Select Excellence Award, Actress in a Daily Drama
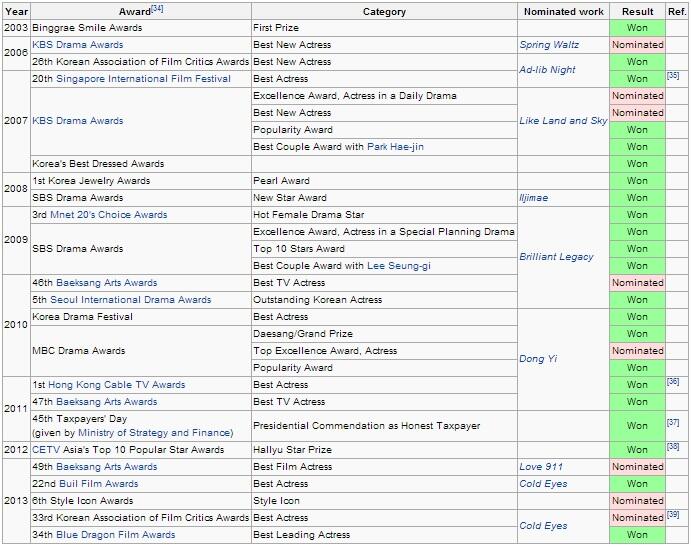 [x=384, y=96]
